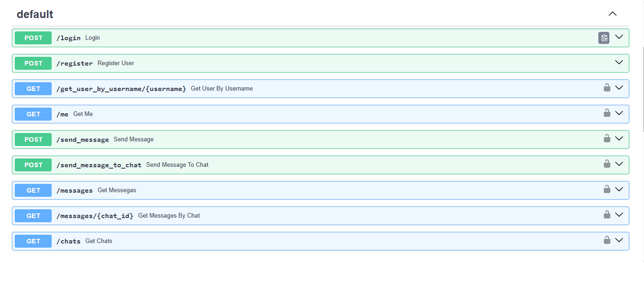
Task: Click the default section heading
Action: pyautogui.click(x=35, y=14)
